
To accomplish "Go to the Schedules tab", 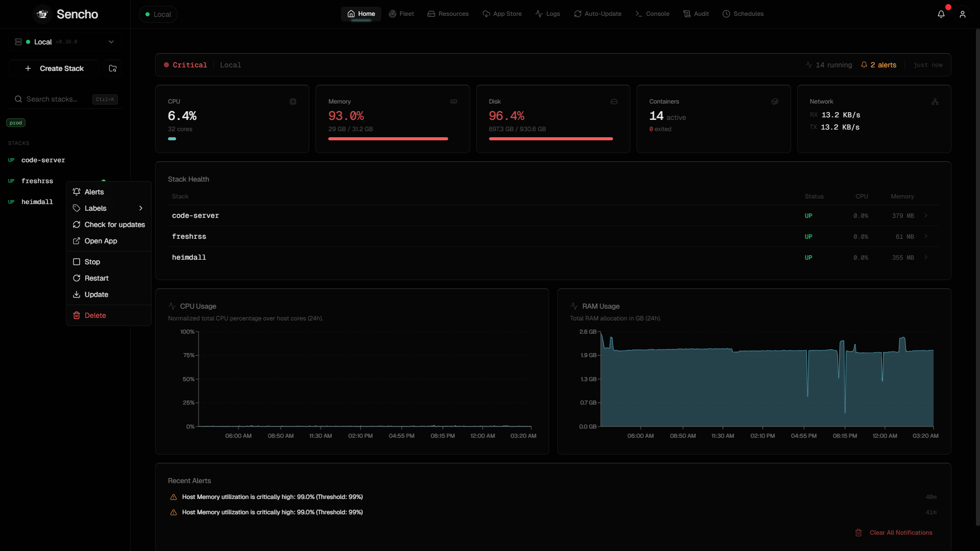I will pos(743,14).
